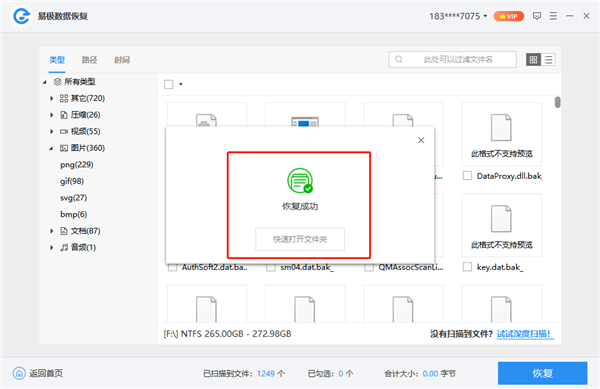Open the feedback message icon in title bar
Image resolution: width=600 pixels, height=389 pixels.
pyautogui.click(x=537, y=16)
